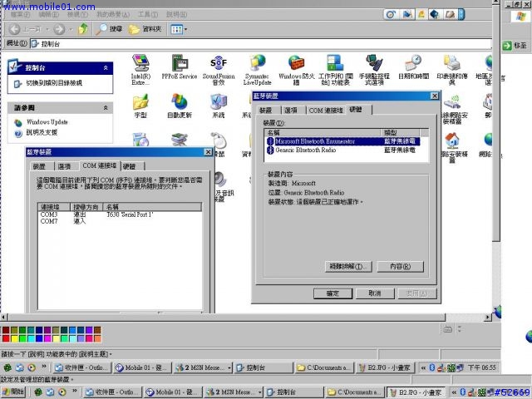Open the 編輯(E) menu
Viewport: 532px width, 399px height.
pos(48,15)
